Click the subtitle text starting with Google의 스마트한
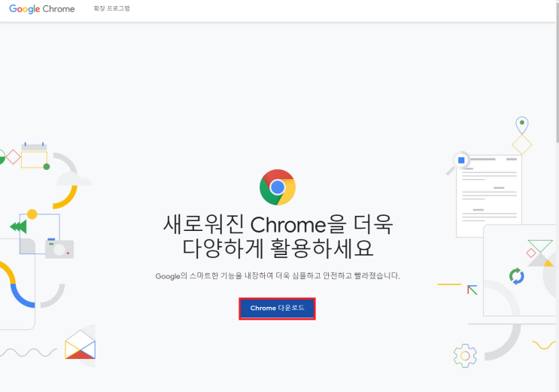559x392 pixels. click(278, 275)
